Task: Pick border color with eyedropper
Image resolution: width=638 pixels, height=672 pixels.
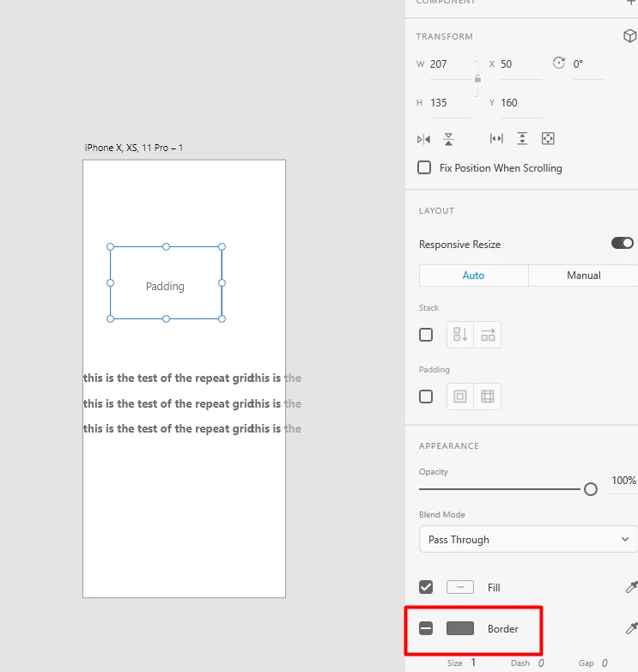Action: 632,628
